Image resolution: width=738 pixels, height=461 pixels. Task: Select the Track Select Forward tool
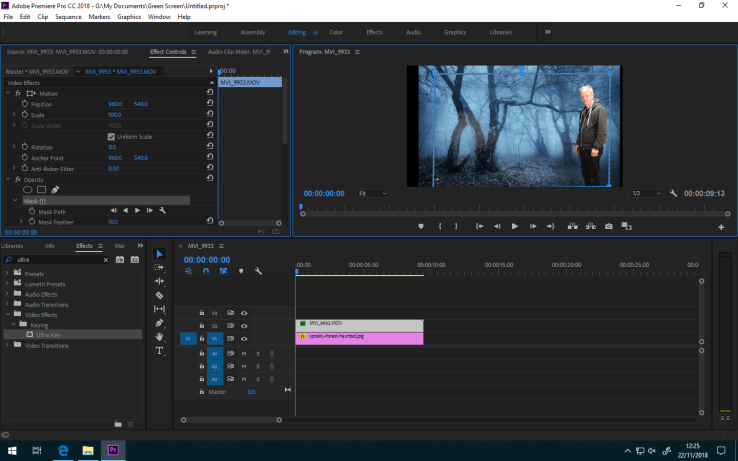click(159, 267)
